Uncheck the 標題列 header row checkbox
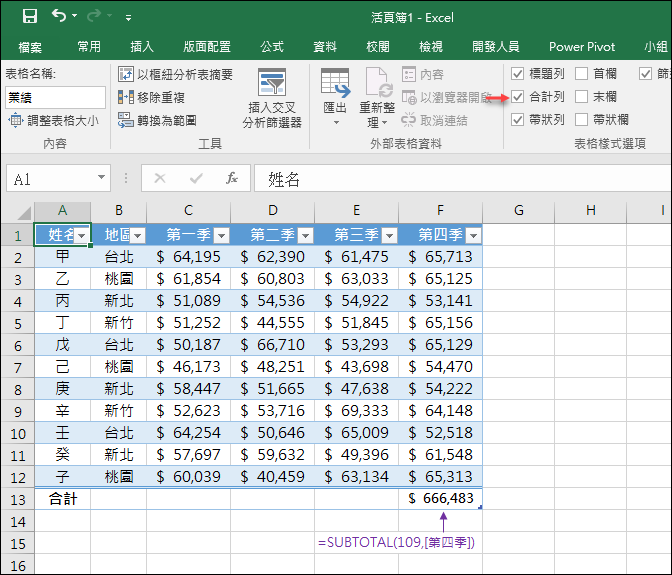This screenshot has width=672, height=575. pyautogui.click(x=517, y=74)
